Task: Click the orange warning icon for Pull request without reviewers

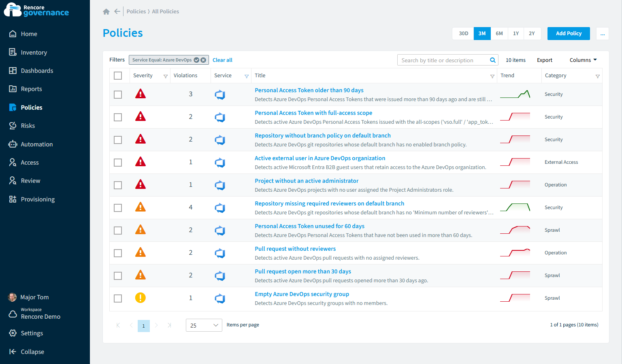Action: 140,252
